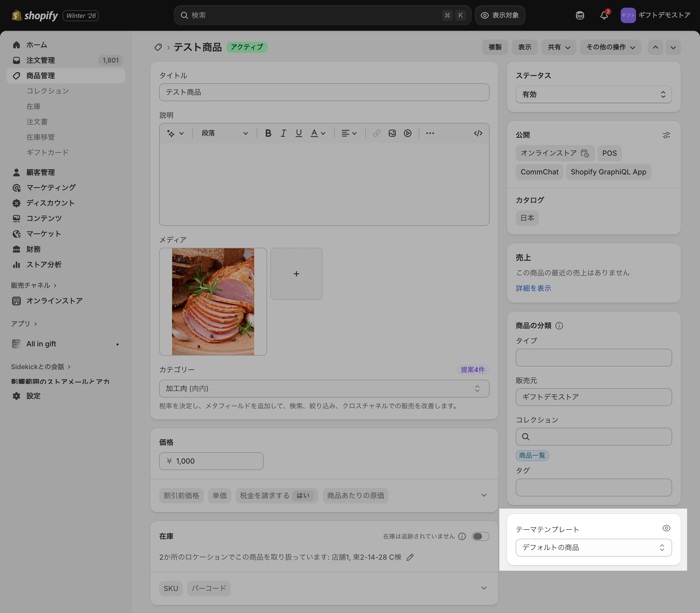Open 表示対象 view-as eye button
700x613 pixels.
pos(500,15)
